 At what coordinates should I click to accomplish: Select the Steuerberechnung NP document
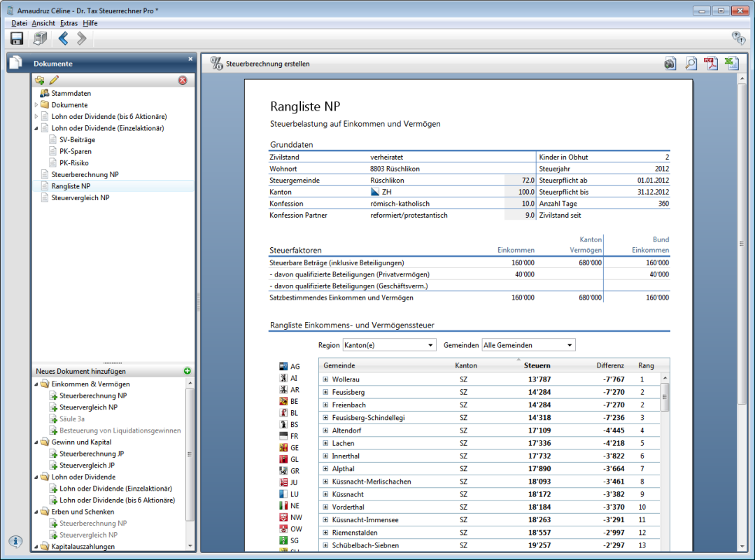tap(85, 174)
